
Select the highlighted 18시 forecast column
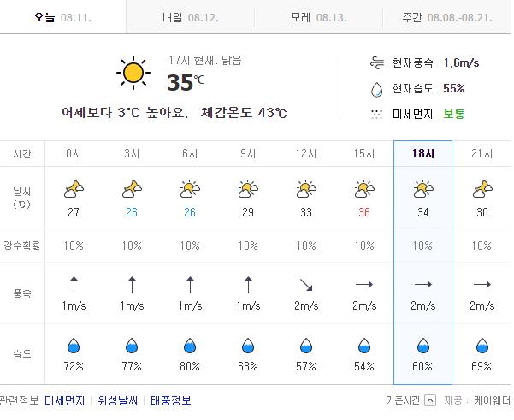click(422, 153)
